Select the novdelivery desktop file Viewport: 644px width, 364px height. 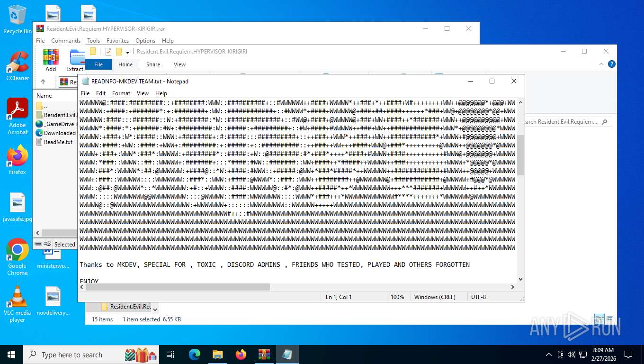coord(53,301)
